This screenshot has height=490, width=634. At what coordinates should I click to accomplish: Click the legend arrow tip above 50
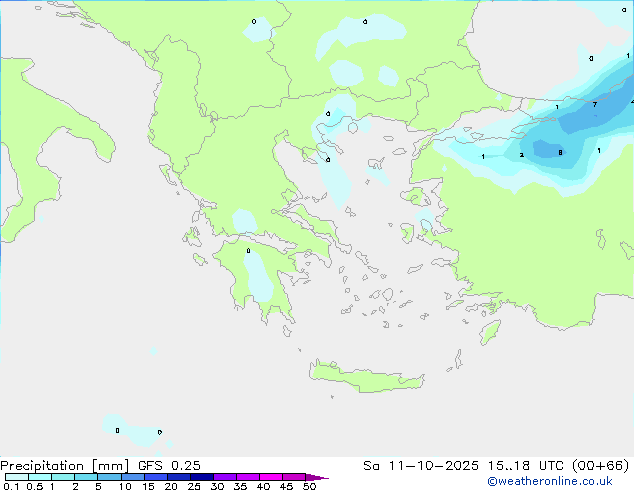point(317,477)
